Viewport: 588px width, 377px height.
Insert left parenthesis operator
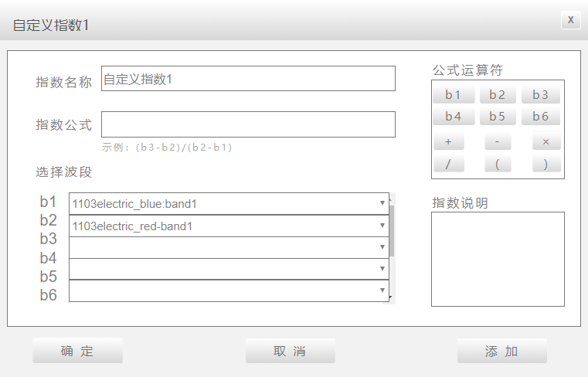pos(498,164)
